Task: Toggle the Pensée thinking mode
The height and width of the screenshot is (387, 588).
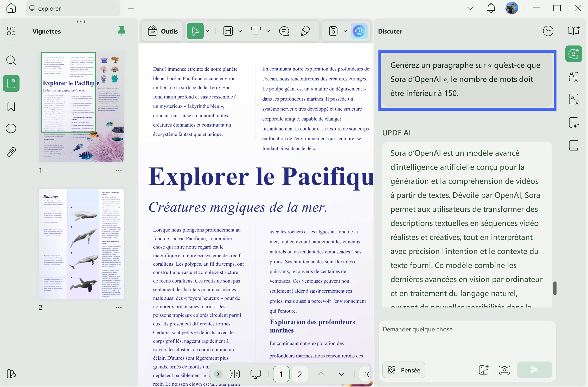Action: tap(404, 370)
